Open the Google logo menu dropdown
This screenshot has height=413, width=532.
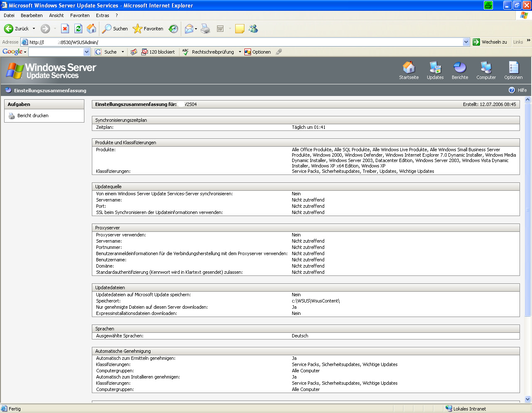pos(25,52)
